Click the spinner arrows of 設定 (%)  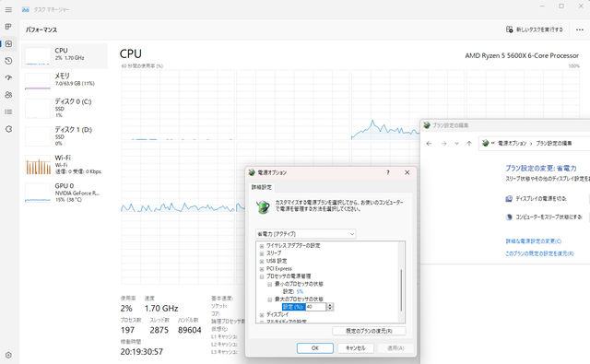tap(330, 307)
